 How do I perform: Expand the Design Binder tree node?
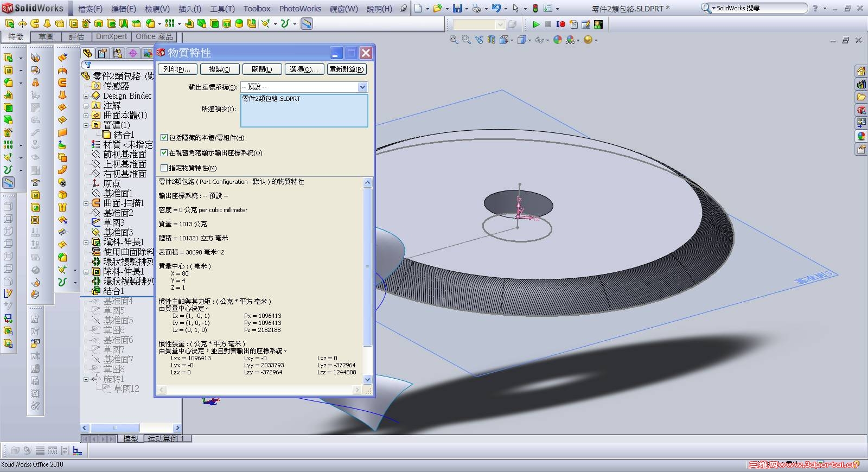click(x=86, y=96)
